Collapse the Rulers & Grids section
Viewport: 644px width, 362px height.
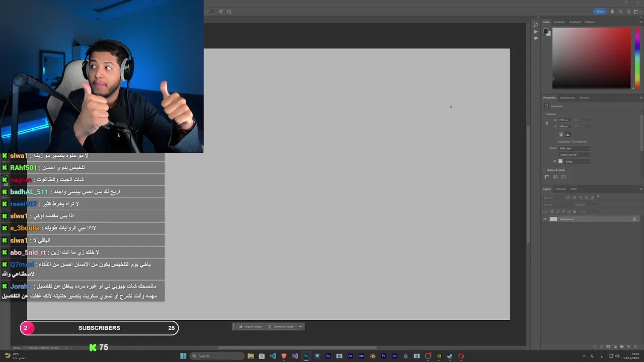point(544,170)
